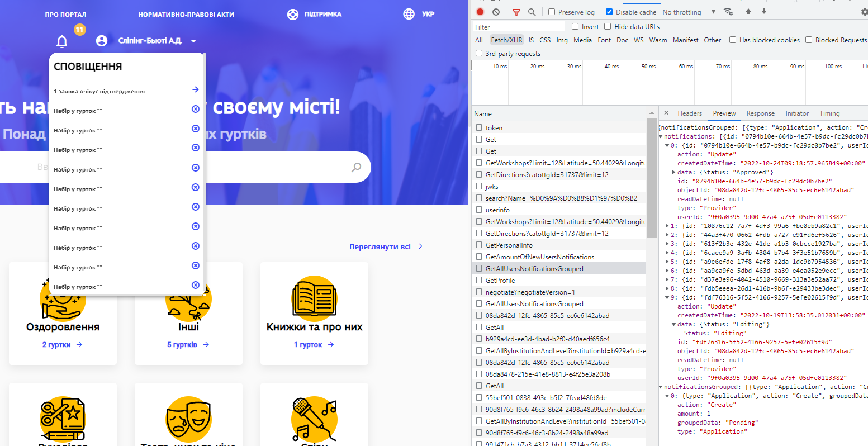Uncheck Disable cache
868x446 pixels.
pyautogui.click(x=609, y=12)
